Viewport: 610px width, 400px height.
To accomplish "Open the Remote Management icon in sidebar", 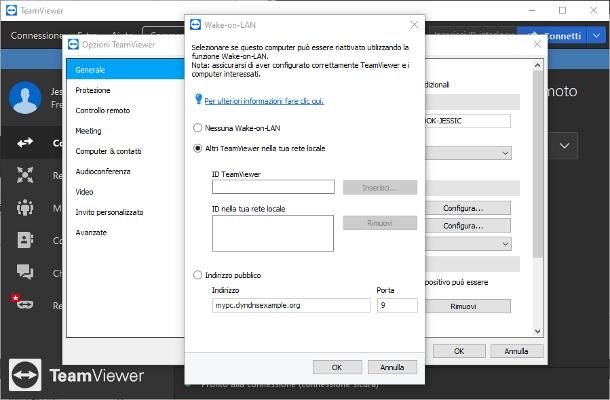I will coord(25,175).
